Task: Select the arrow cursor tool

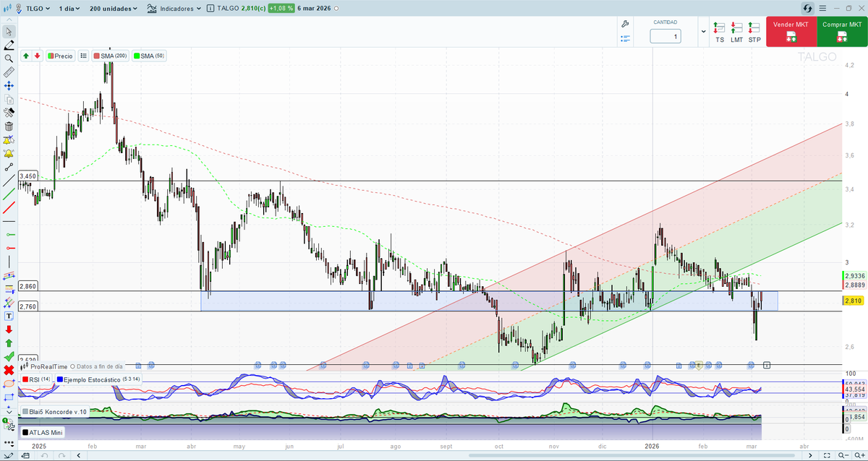Action: pyautogui.click(x=9, y=31)
